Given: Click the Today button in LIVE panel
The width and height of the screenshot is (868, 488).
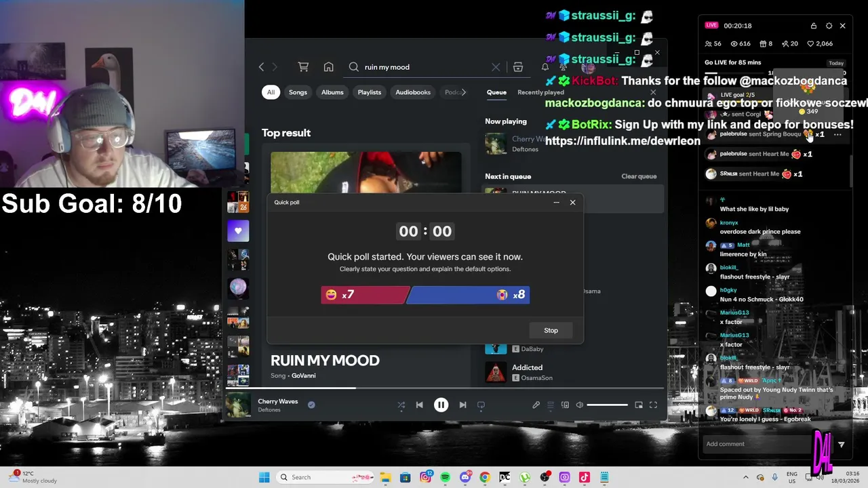Looking at the screenshot, I should [836, 63].
